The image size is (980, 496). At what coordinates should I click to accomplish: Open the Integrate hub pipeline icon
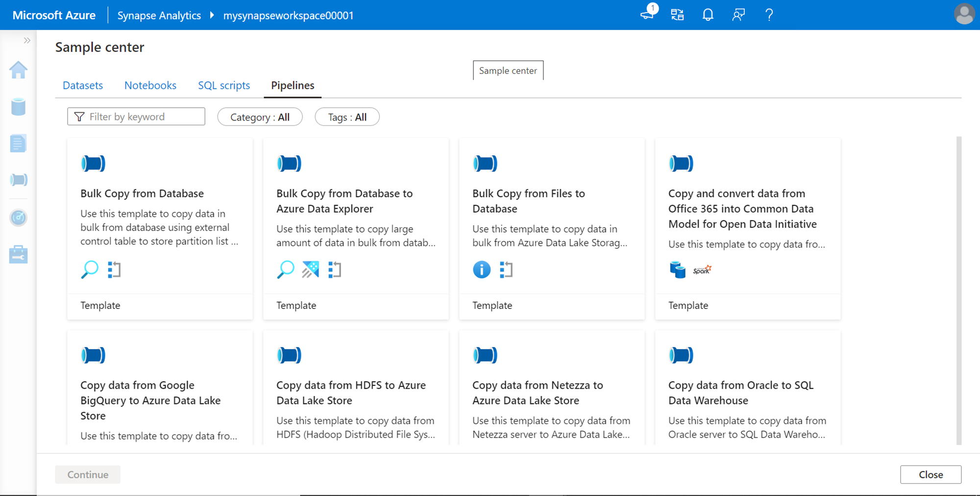tap(18, 180)
